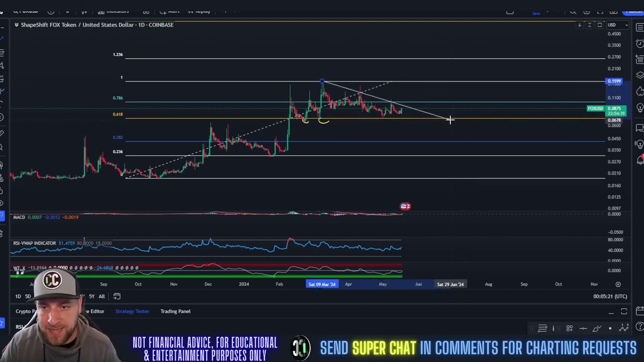
Task: Open the Chats speech bubble panel
Action: pyautogui.click(x=640, y=128)
